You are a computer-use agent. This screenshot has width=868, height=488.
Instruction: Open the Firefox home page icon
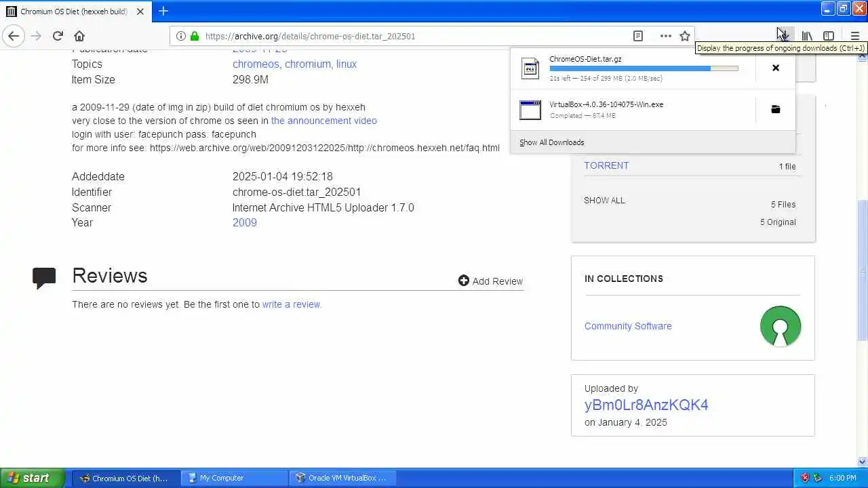79,36
